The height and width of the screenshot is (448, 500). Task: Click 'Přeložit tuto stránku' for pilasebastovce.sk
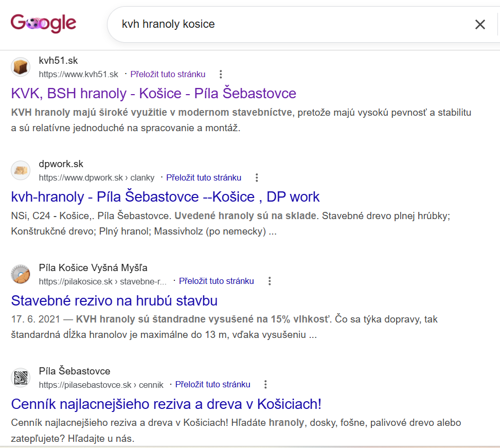click(212, 384)
